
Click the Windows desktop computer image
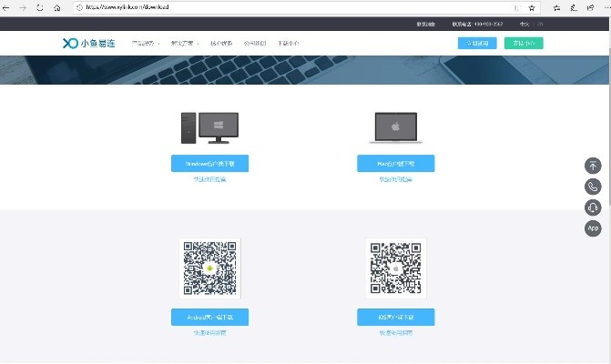click(x=209, y=129)
